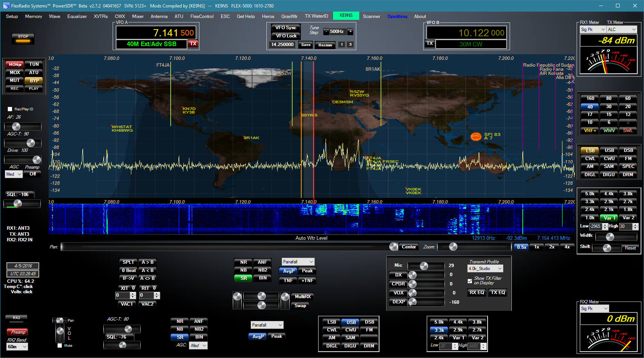644x358 pixels.
Task: Engage MOX to transmit
Action: click(14, 72)
